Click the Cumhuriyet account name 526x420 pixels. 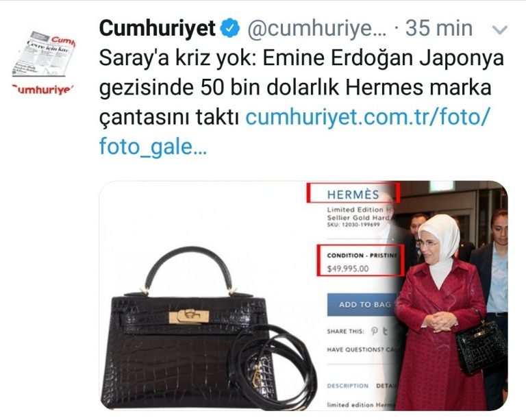tap(157, 28)
